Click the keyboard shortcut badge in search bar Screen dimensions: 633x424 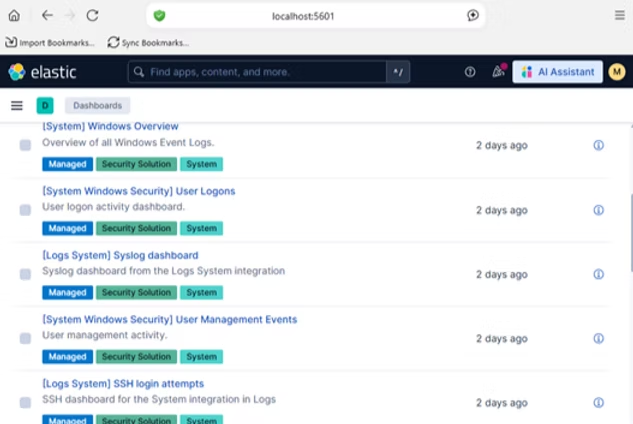click(x=398, y=72)
